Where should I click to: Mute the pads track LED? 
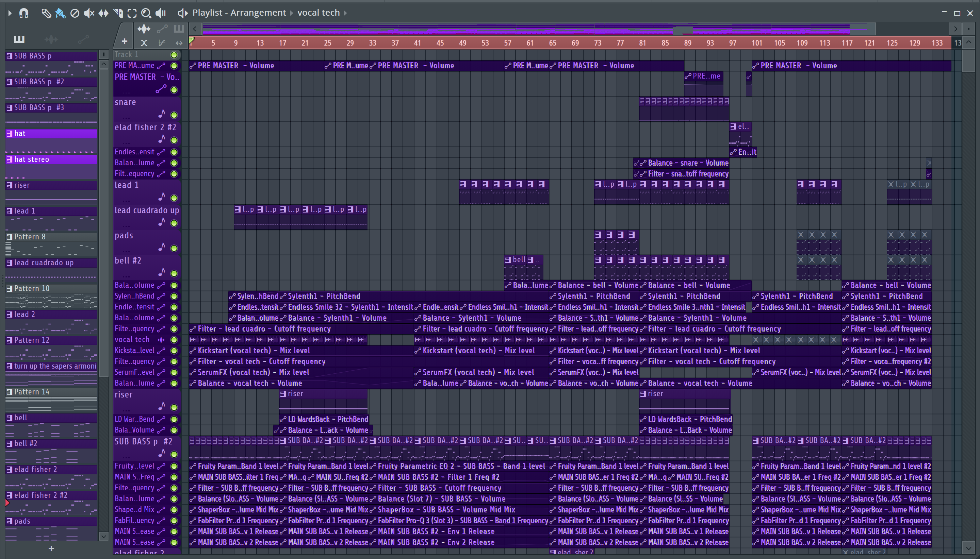174,248
